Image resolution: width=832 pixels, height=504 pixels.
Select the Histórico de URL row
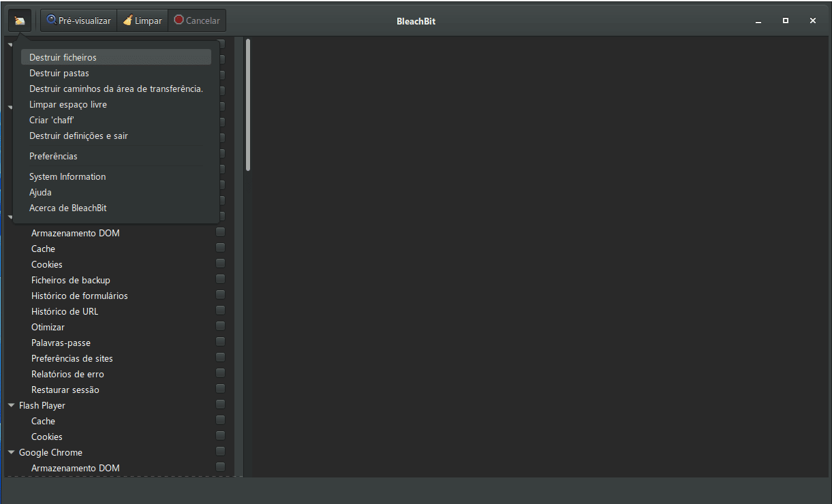(119, 311)
